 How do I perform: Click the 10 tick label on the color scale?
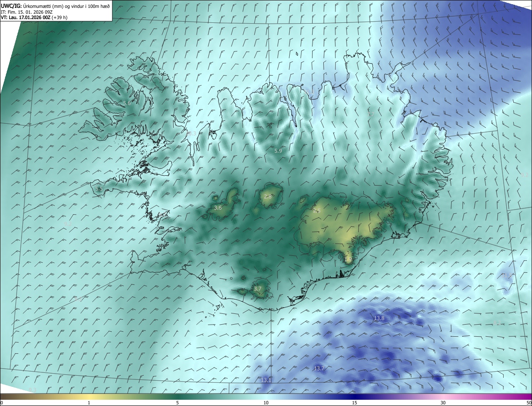[x=266, y=403]
